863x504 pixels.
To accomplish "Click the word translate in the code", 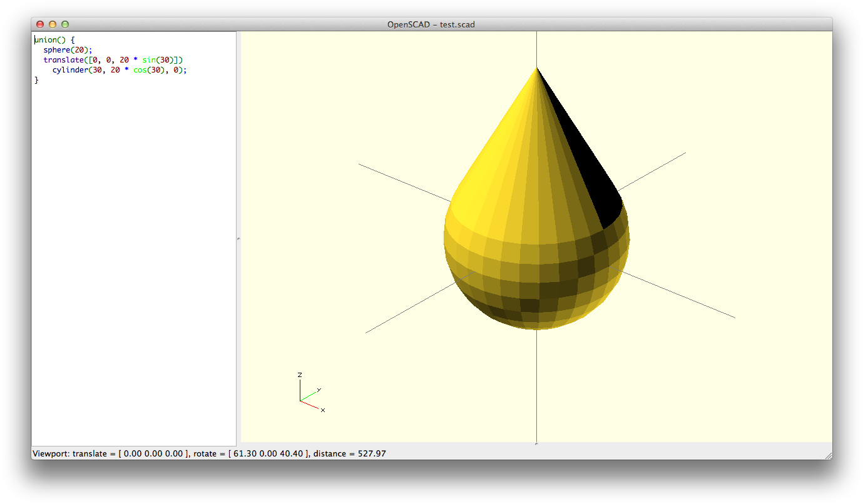I will 63,60.
